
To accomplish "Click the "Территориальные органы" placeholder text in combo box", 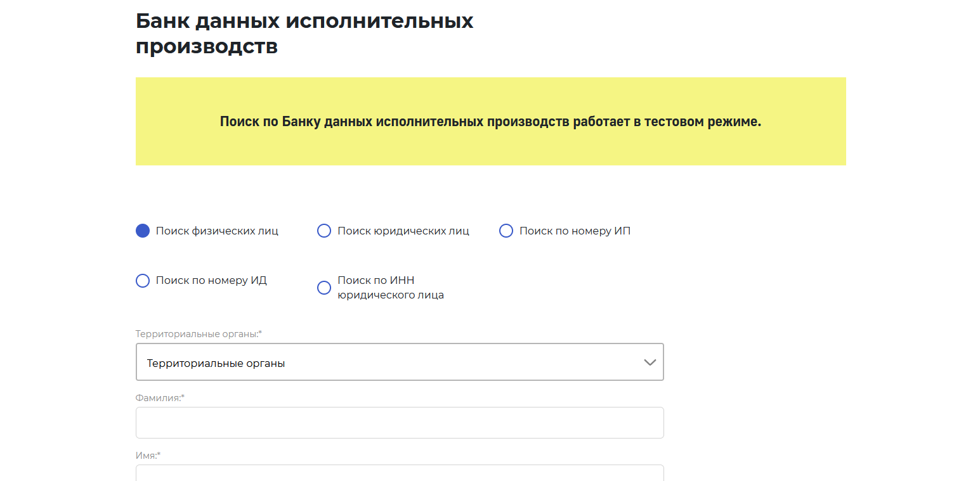I will point(216,364).
